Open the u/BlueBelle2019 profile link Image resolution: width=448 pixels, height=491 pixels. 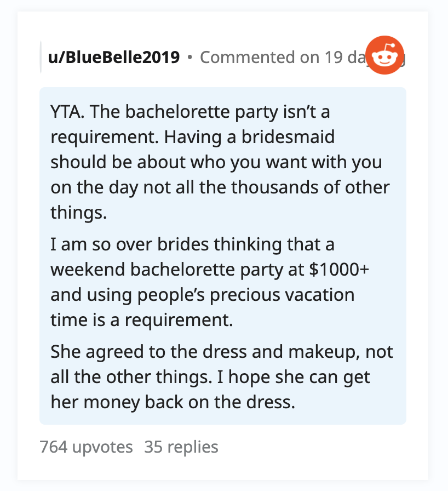tap(114, 58)
